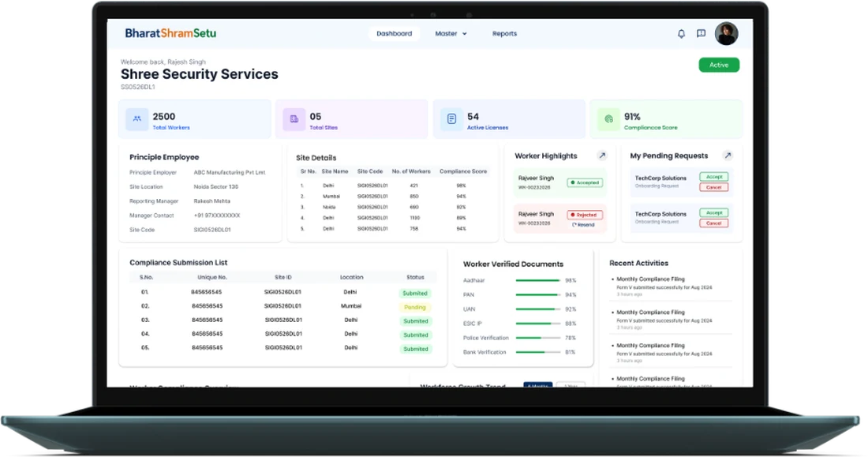Screen dimensions: 868x457
Task: Open the 54 Active Licenses card
Action: pyautogui.click(x=509, y=119)
